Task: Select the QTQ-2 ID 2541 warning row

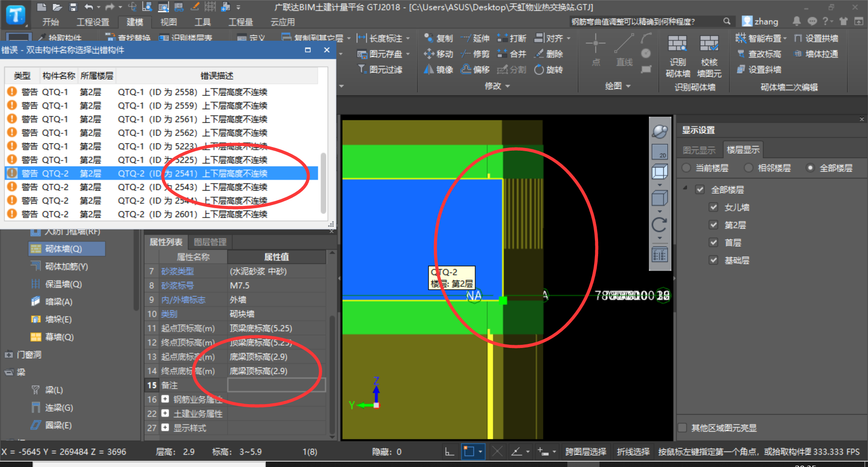Action: click(161, 173)
